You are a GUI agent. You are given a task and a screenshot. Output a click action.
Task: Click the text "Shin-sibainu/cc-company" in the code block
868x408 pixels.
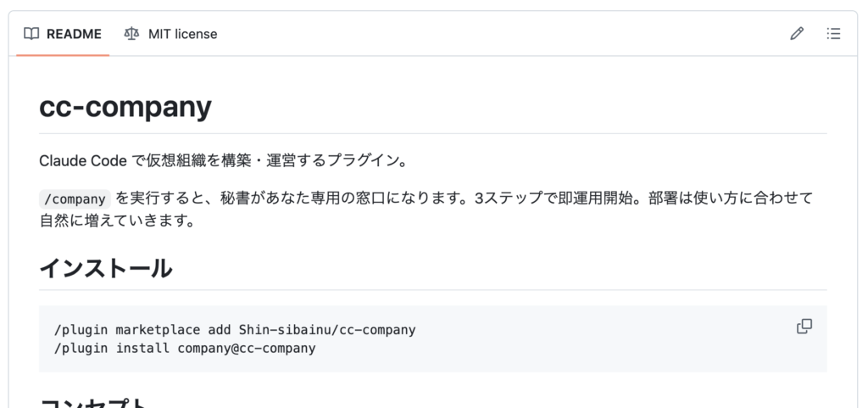click(x=326, y=329)
